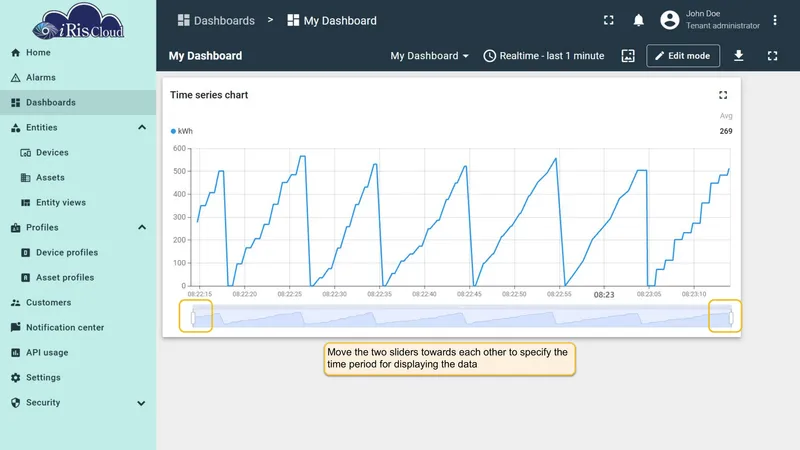Collapse the Entities section chevron

[x=142, y=128]
